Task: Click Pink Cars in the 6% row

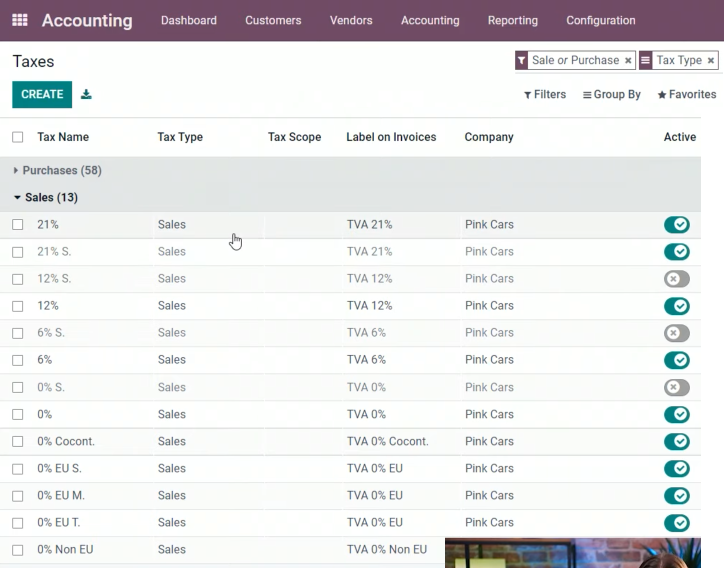Action: (489, 360)
